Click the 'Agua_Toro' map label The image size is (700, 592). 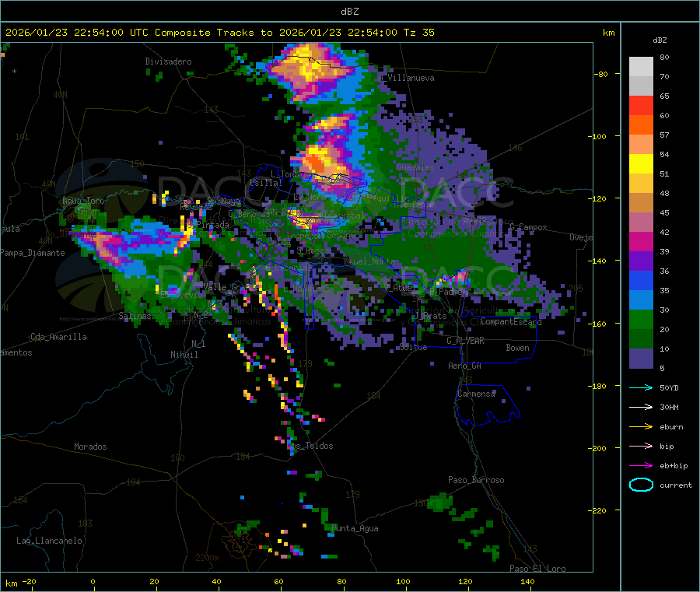coord(83,201)
